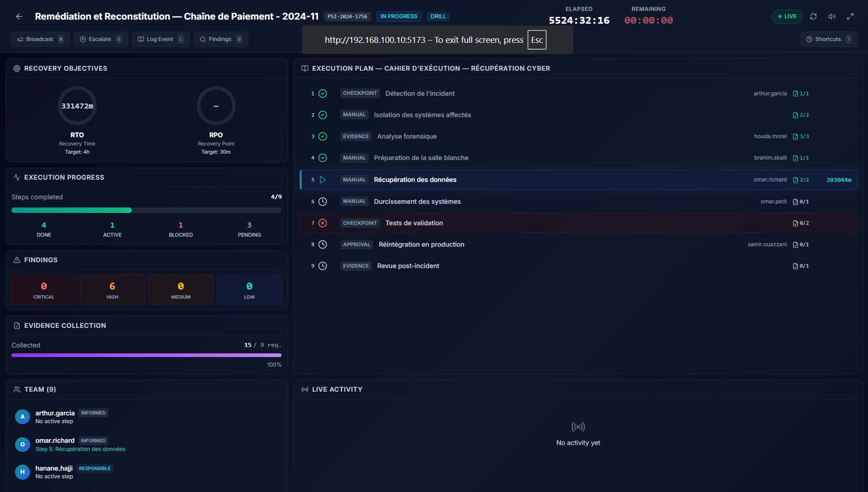Image resolution: width=868 pixels, height=492 pixels.
Task: Open the Log Event dialog
Action: pos(160,39)
